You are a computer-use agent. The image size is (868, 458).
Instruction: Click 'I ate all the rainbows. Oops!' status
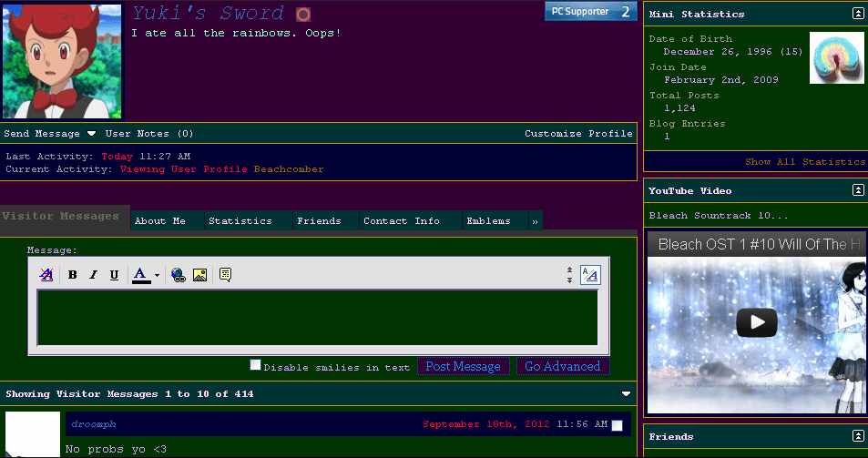click(x=236, y=33)
